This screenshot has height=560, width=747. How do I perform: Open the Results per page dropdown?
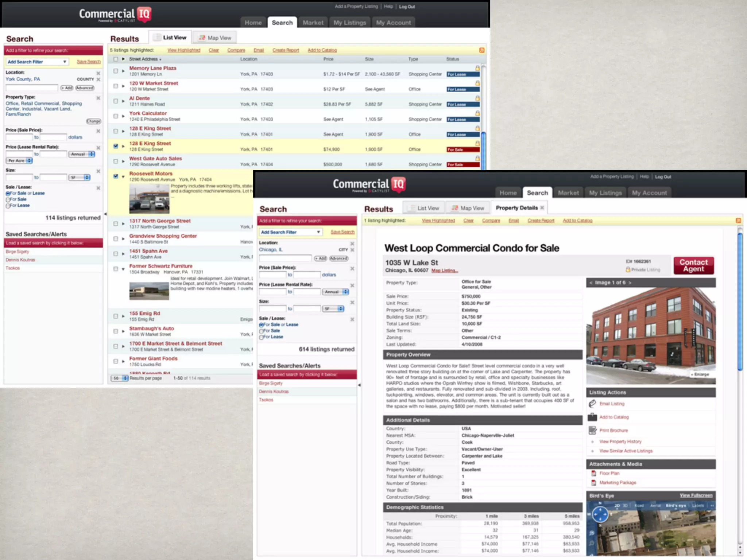tap(120, 378)
